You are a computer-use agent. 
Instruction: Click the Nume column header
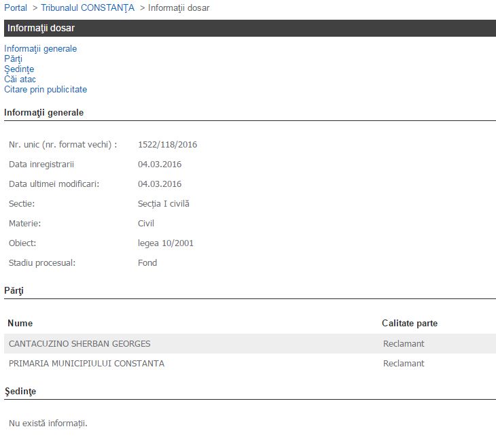[20, 324]
